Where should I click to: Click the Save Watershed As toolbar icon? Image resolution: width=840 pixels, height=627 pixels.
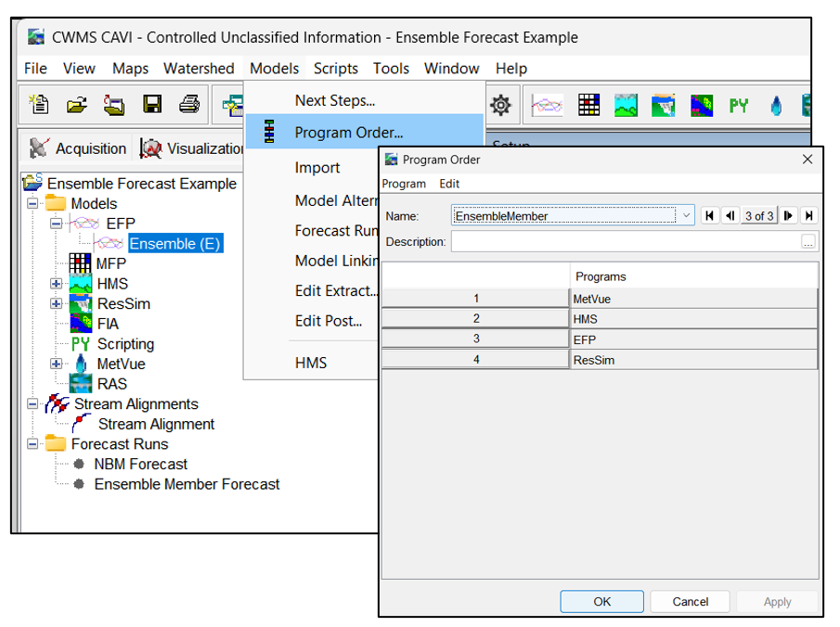tap(114, 105)
